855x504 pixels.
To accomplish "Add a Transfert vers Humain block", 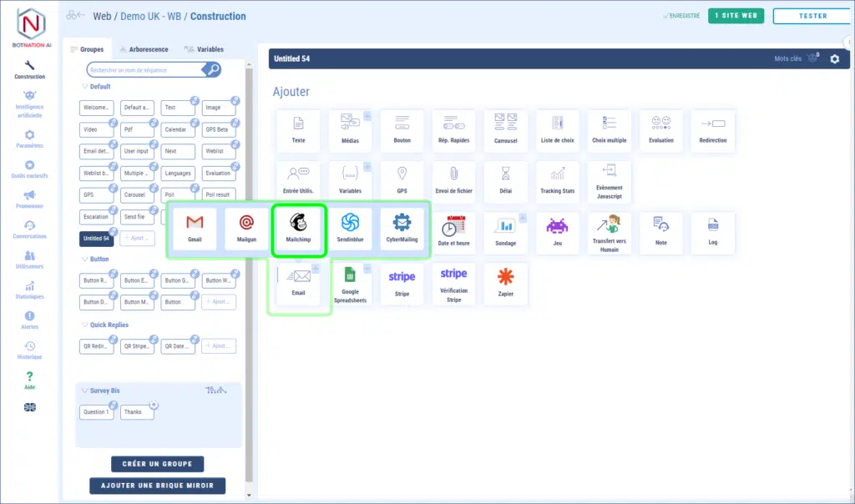I will 610,232.
